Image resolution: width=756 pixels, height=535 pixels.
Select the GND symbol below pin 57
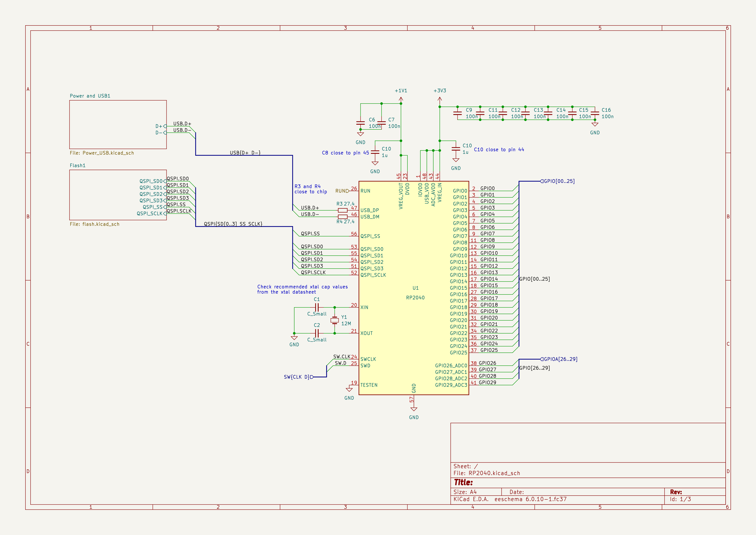point(414,409)
